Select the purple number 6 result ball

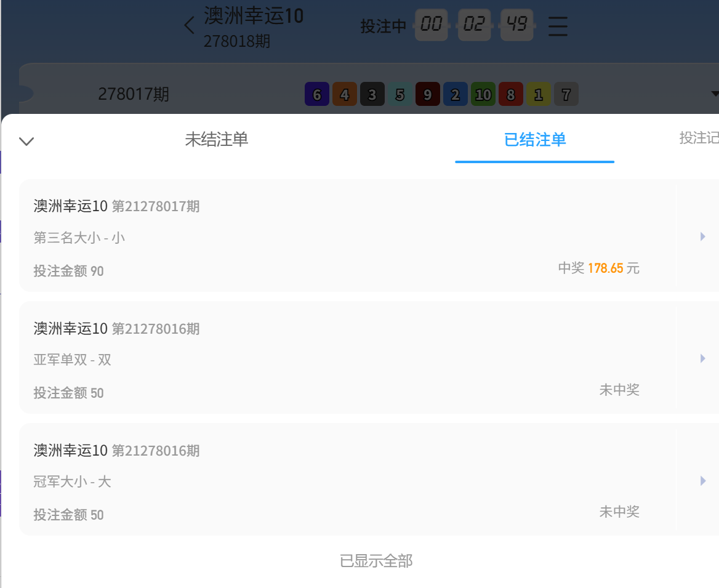click(x=316, y=94)
